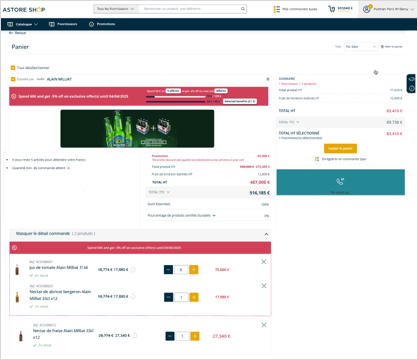Expand Catalogue menu chevron
The width and height of the screenshot is (418, 360).
pyautogui.click(x=36, y=24)
